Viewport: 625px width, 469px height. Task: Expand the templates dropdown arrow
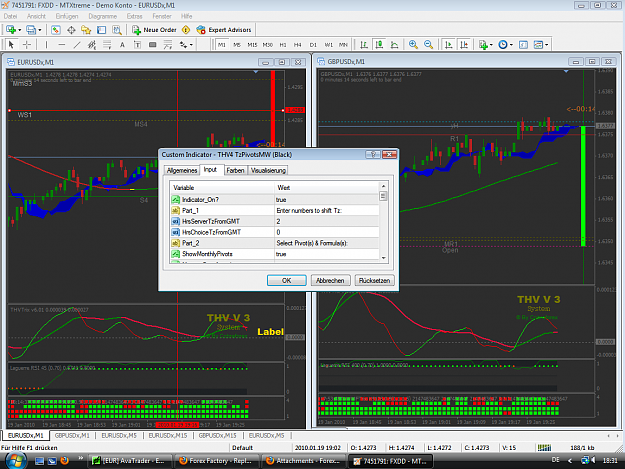[546, 45]
